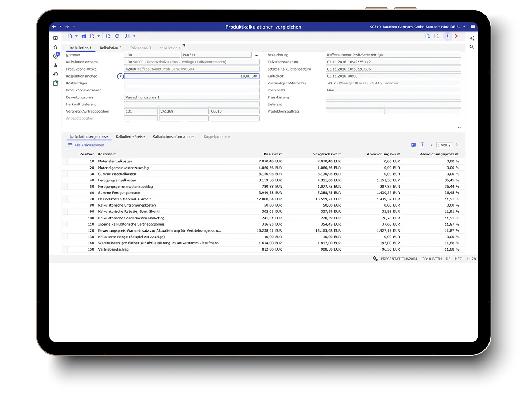Expand the header section with blue chevron
Screen dimensions: 532x395
tap(460, 128)
